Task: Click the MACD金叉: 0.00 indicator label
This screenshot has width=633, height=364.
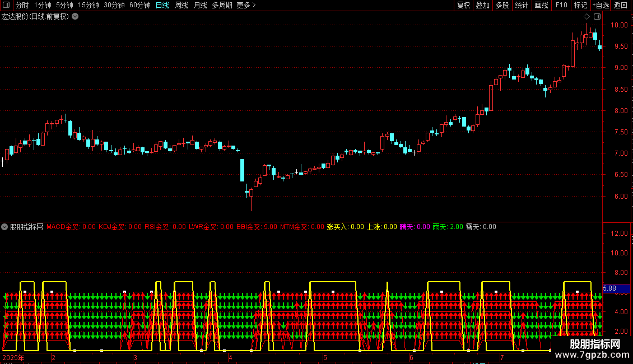Action: click(x=71, y=227)
